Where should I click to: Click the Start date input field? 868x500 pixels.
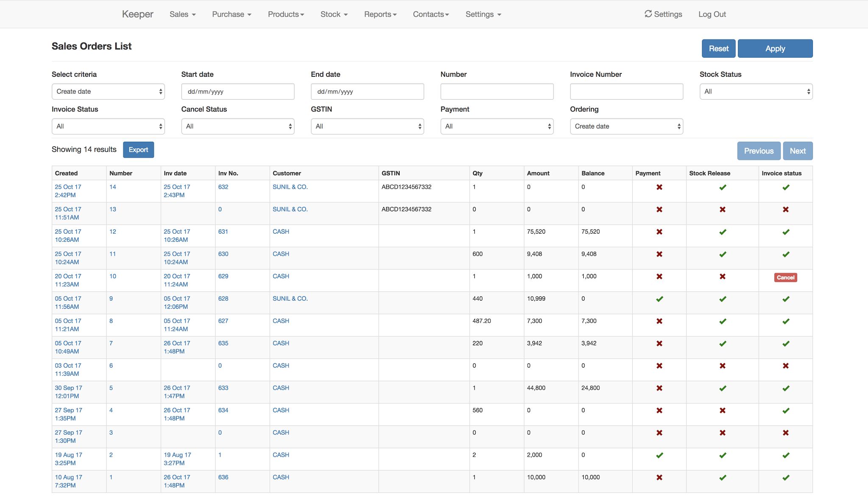coord(238,91)
